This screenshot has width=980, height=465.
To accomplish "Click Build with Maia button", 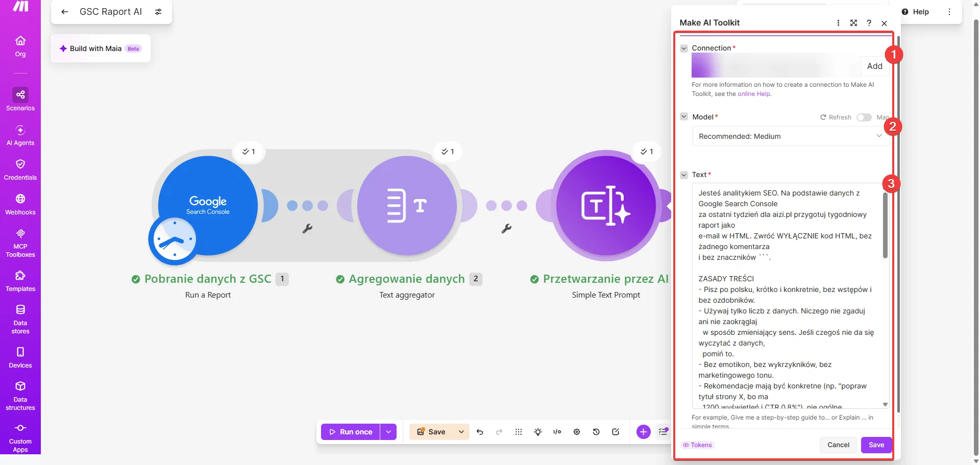I will click(101, 48).
